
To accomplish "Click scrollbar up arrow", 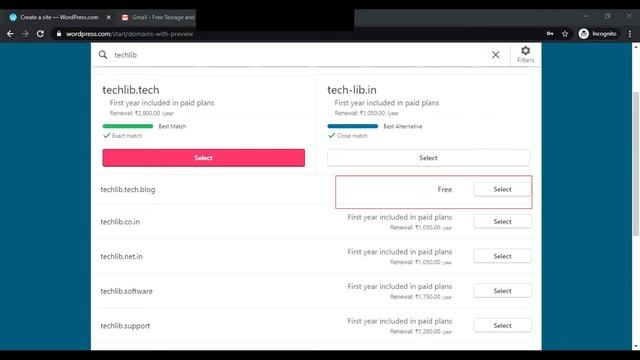I will pos(636,47).
